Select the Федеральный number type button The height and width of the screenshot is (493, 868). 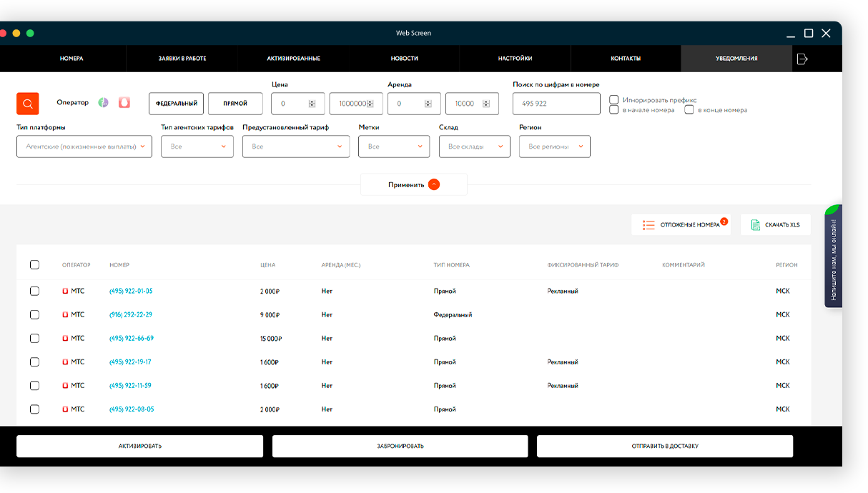pos(177,104)
